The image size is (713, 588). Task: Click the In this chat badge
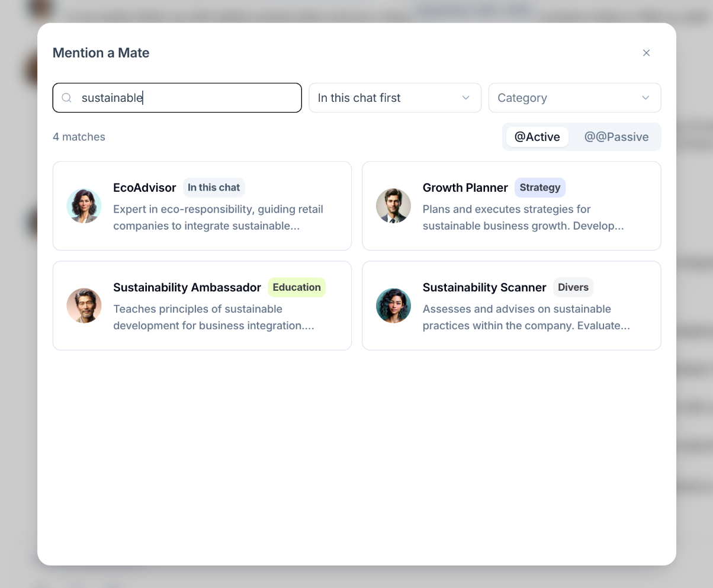click(x=214, y=188)
